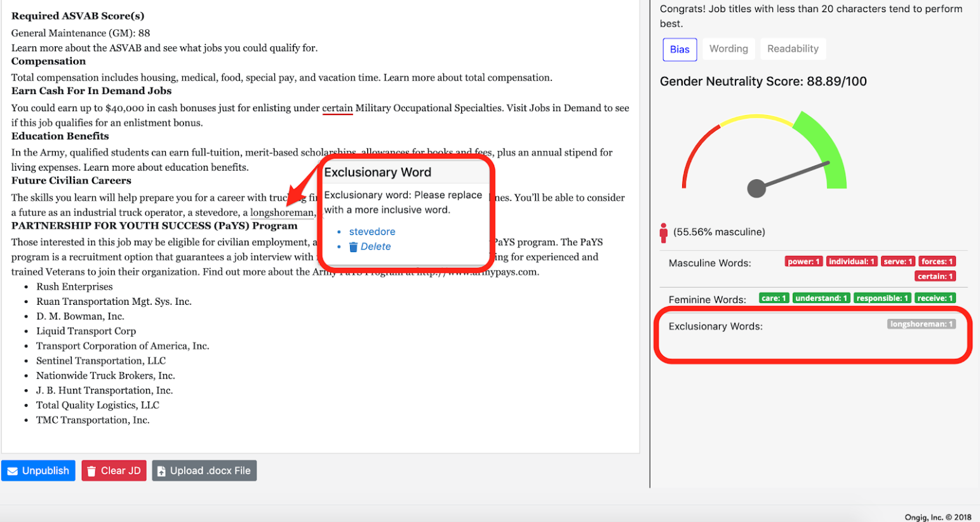This screenshot has height=522, width=980.
Task: Click the Education Benefits heading
Action: (x=60, y=136)
